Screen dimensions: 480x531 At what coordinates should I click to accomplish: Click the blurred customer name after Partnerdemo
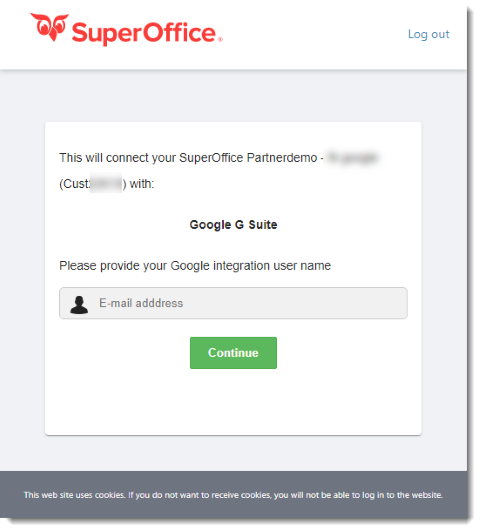(352, 158)
